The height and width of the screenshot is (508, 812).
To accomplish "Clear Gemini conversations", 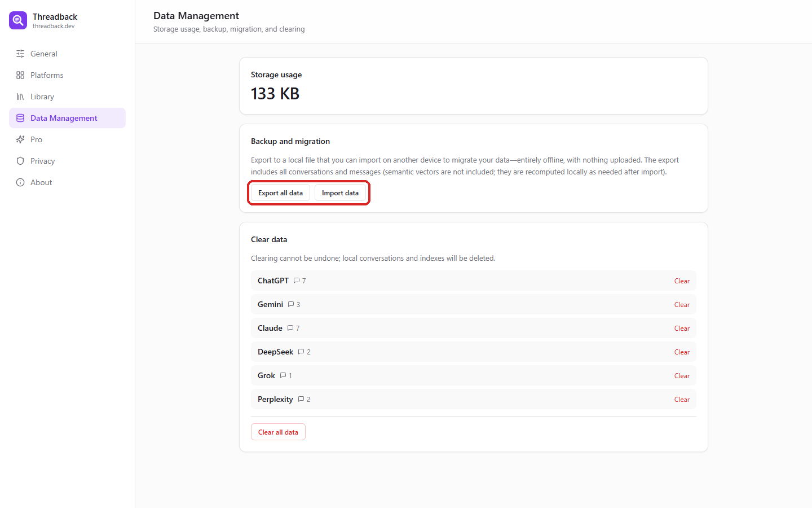I will tap(682, 304).
